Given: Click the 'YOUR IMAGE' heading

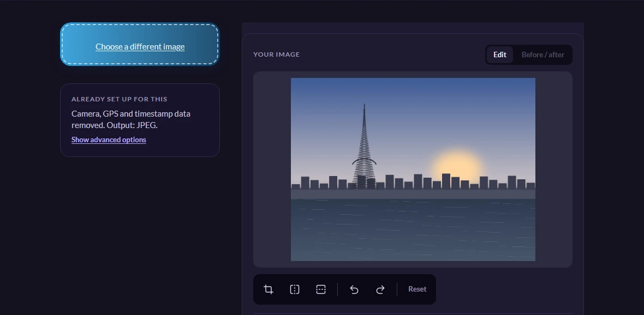Looking at the screenshot, I should pyautogui.click(x=276, y=54).
